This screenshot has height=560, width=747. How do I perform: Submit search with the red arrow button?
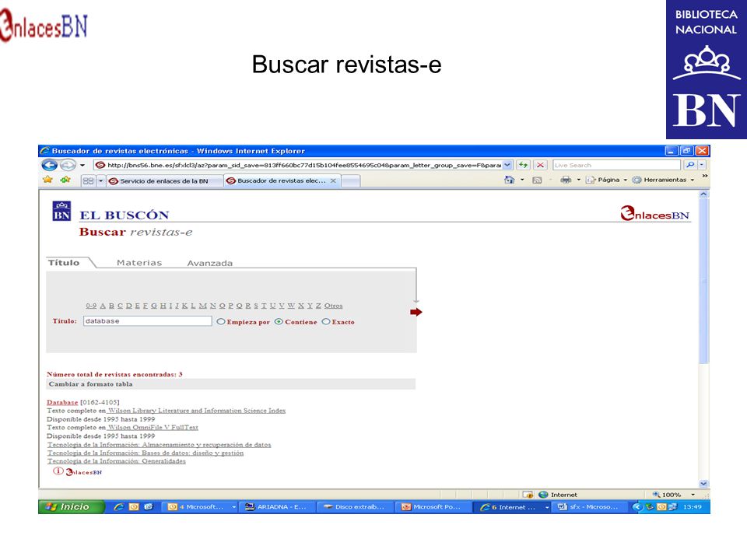(416, 312)
